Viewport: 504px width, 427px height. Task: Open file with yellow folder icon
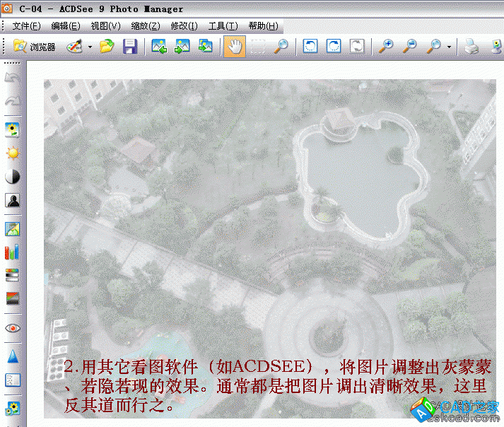[107, 47]
